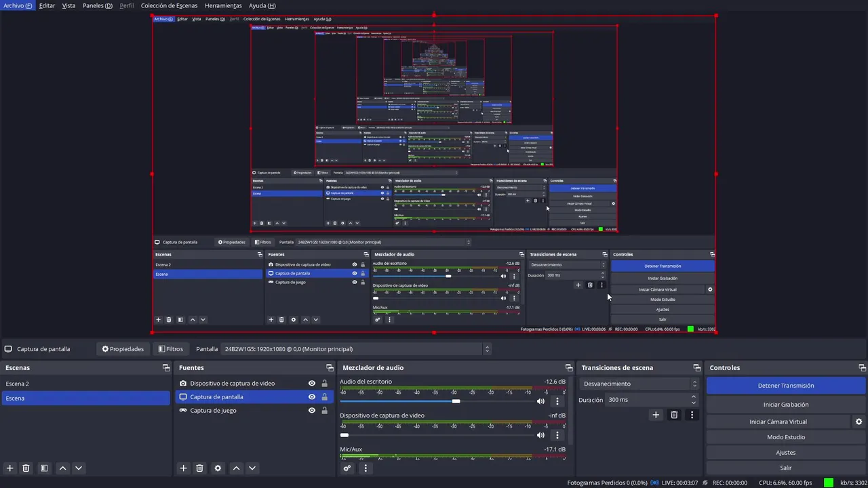
Task: Open Ajustes button in Controles
Action: [786, 453]
